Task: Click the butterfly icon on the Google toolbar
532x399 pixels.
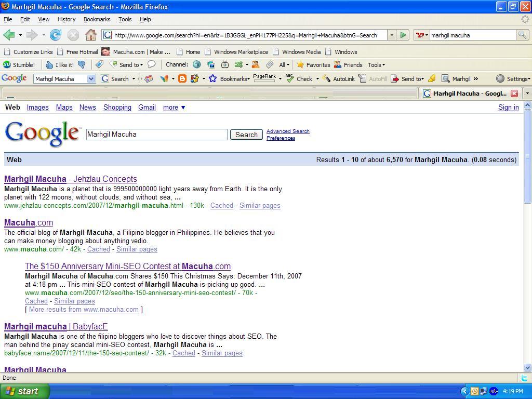Action: (x=164, y=79)
